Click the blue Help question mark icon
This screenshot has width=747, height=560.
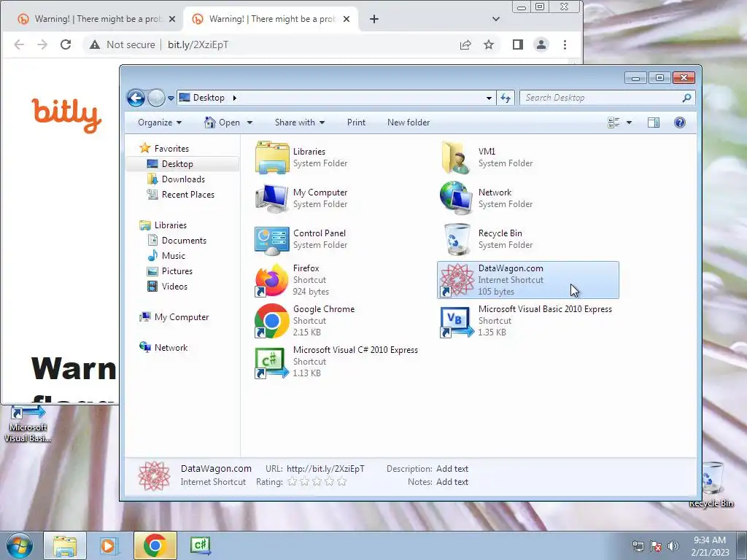tap(680, 122)
